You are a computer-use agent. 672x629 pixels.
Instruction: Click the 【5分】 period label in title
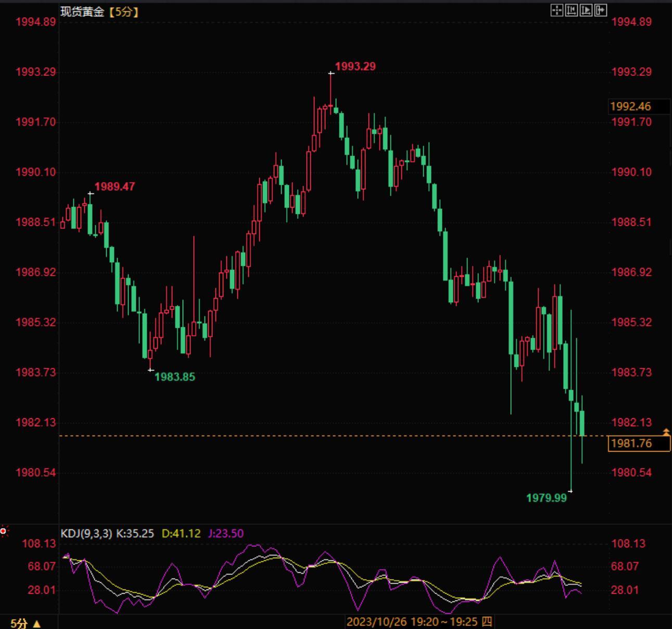pyautogui.click(x=123, y=11)
